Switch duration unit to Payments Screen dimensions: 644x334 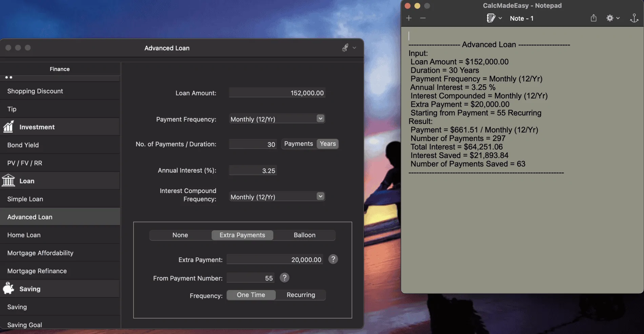299,144
